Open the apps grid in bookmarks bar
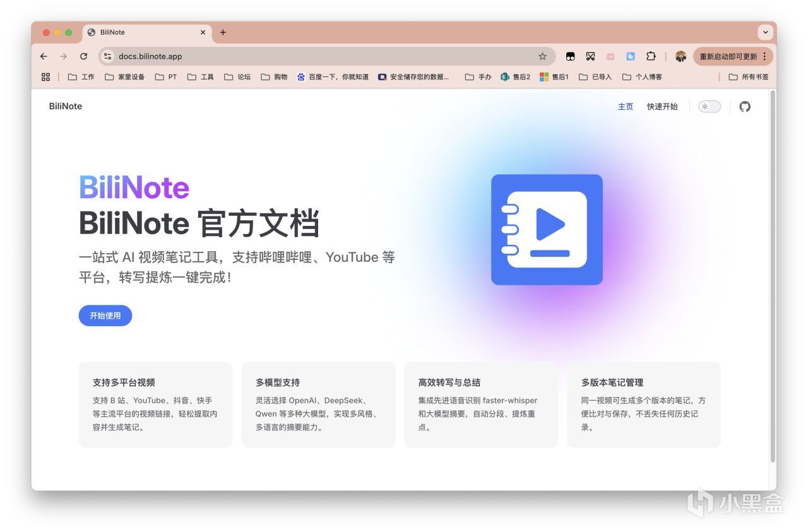Screen dimensions: 808x532 click(x=45, y=77)
